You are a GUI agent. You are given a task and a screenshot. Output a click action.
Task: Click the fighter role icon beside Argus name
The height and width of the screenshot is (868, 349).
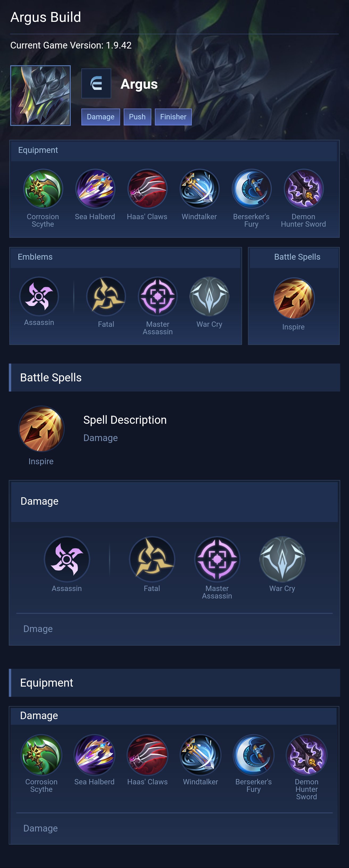(x=96, y=84)
